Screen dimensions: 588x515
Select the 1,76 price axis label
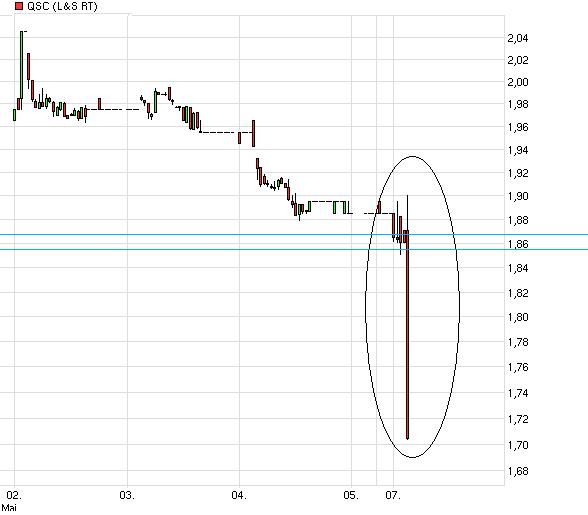(518, 367)
